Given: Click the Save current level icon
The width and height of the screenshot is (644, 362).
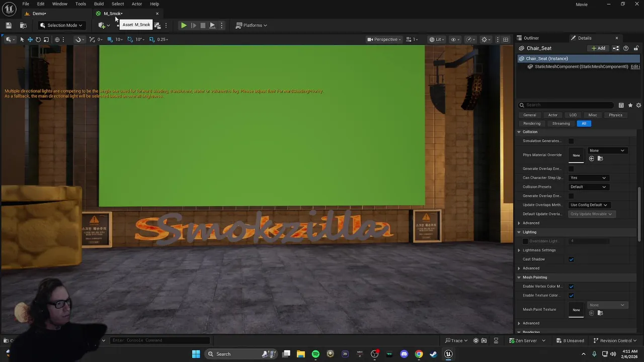Looking at the screenshot, I should [x=9, y=25].
